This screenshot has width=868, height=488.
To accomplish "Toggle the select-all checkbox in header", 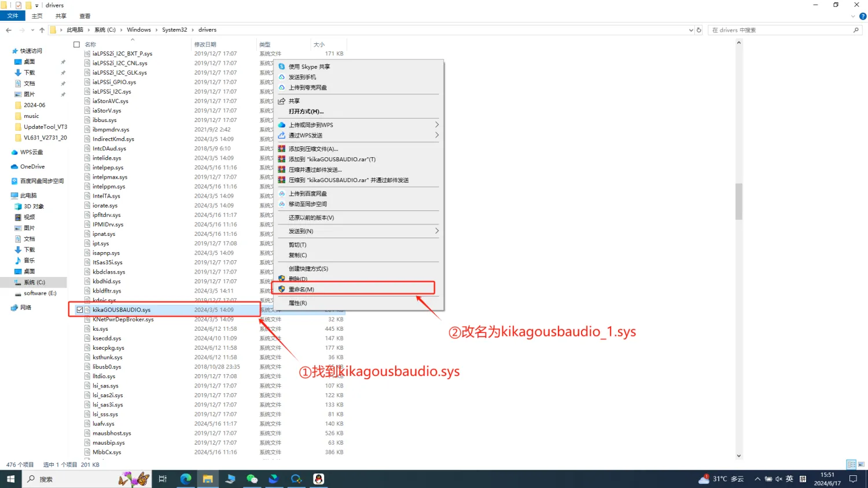I will pos(76,45).
